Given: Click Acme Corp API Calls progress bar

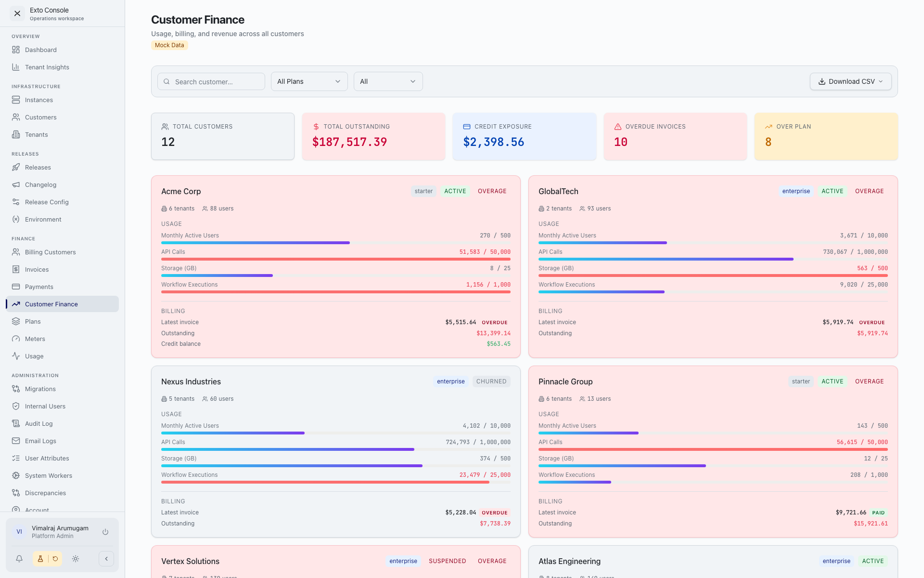Looking at the screenshot, I should pos(336,259).
